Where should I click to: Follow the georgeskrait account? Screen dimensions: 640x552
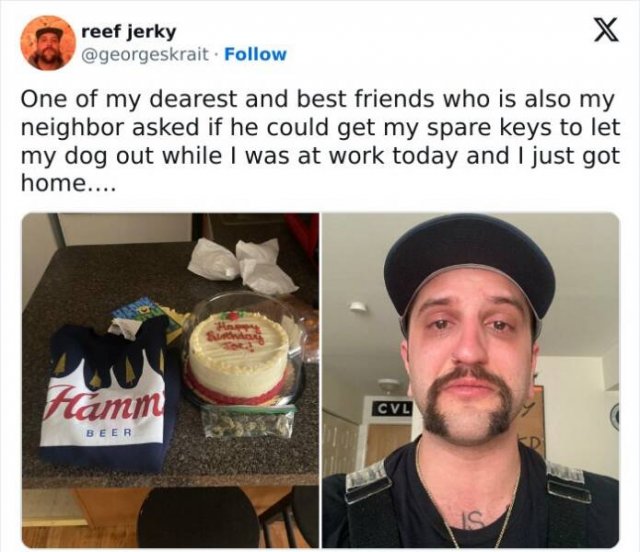tap(256, 54)
